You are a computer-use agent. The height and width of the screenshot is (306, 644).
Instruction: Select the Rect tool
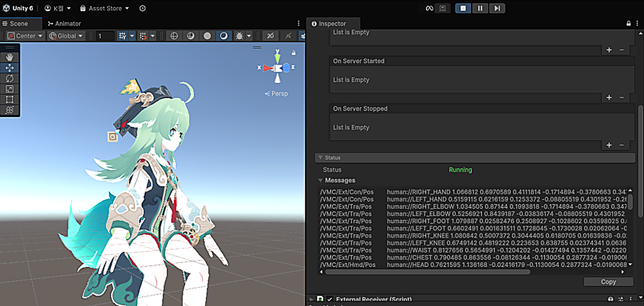point(10,100)
